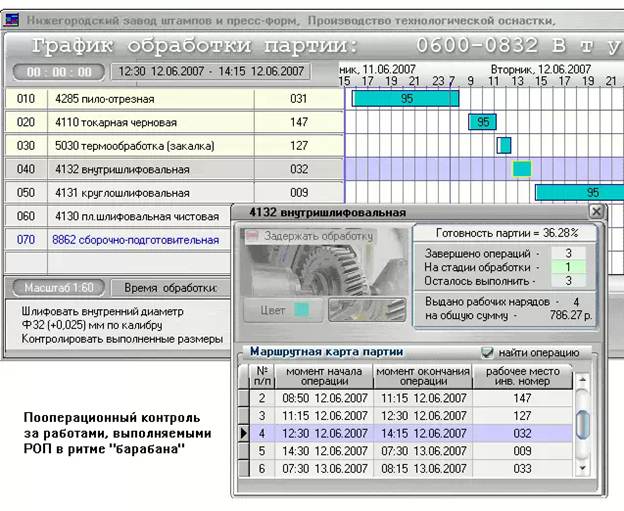Select operation row 050 круглошлифовальная
Viewport: 624px width, 511px height.
point(174,193)
